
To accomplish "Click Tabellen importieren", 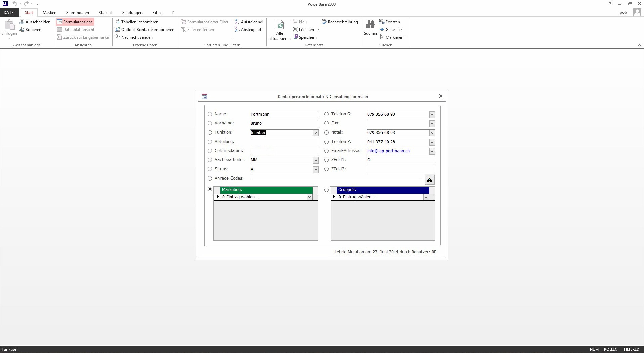I will 137,22.
